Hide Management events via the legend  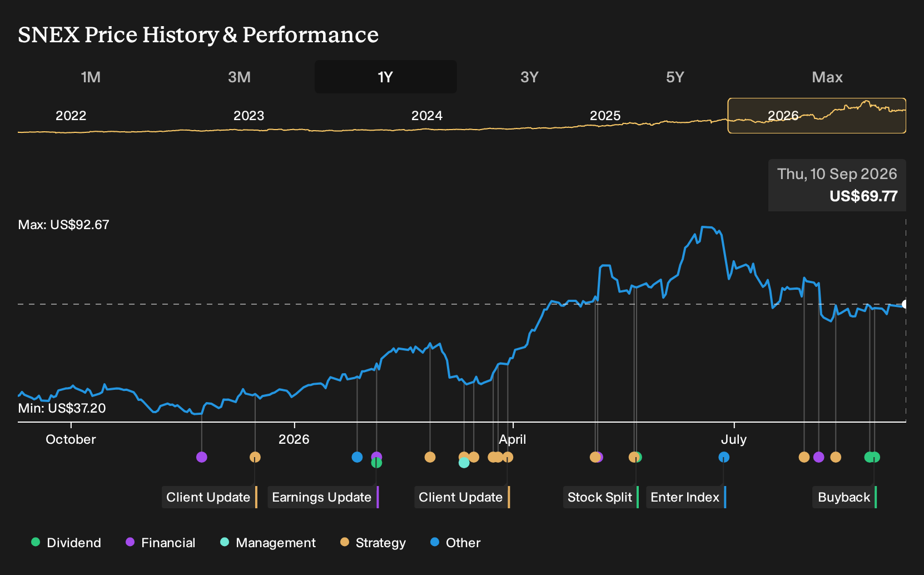[267, 543]
